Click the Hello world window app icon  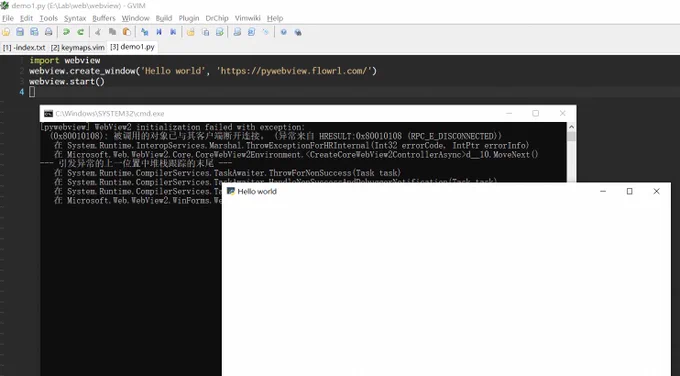[231, 191]
